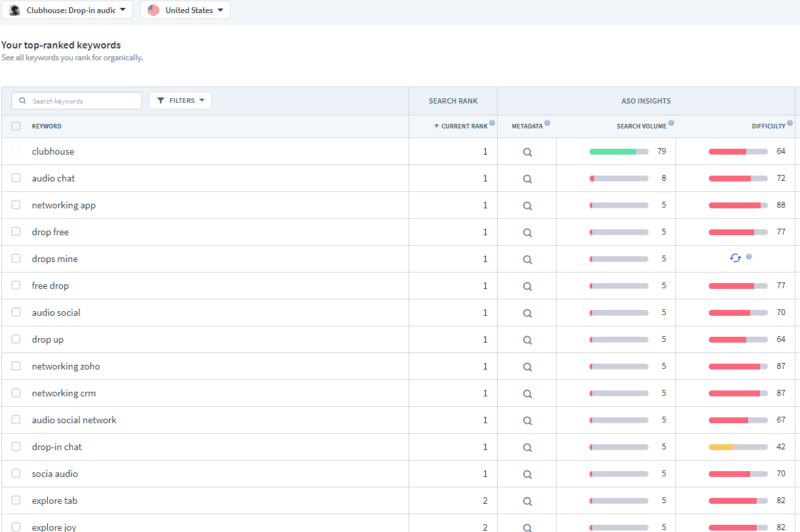Image resolution: width=800 pixels, height=532 pixels.
Task: Check the drops mine keyword checkbox
Action: [x=16, y=259]
